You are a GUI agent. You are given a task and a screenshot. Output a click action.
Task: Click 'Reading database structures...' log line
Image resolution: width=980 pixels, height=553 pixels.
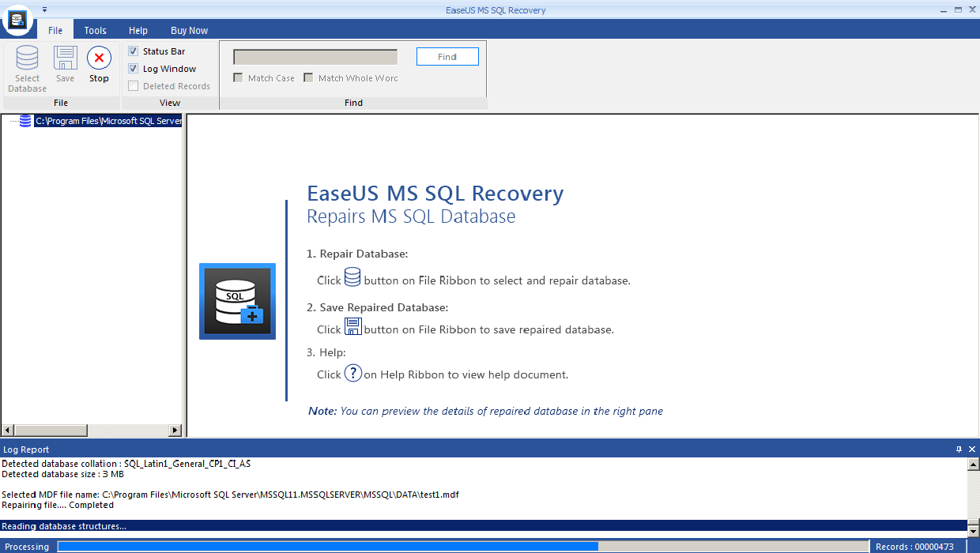484,525
